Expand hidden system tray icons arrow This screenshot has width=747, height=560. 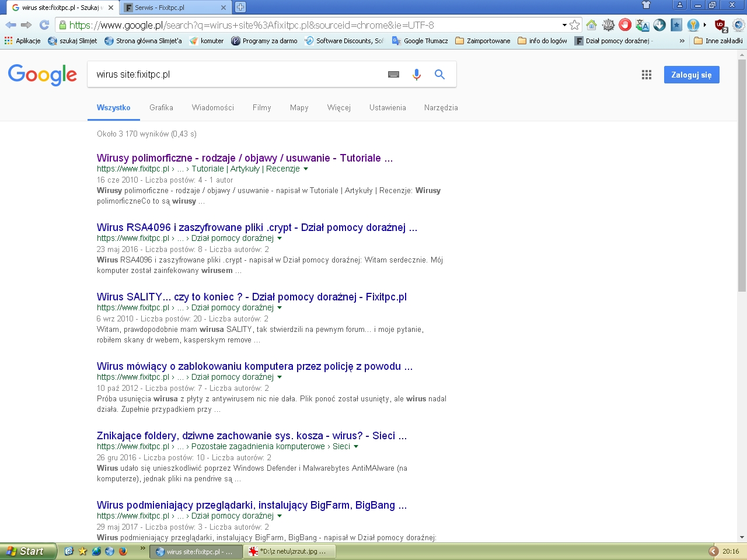[x=713, y=551]
